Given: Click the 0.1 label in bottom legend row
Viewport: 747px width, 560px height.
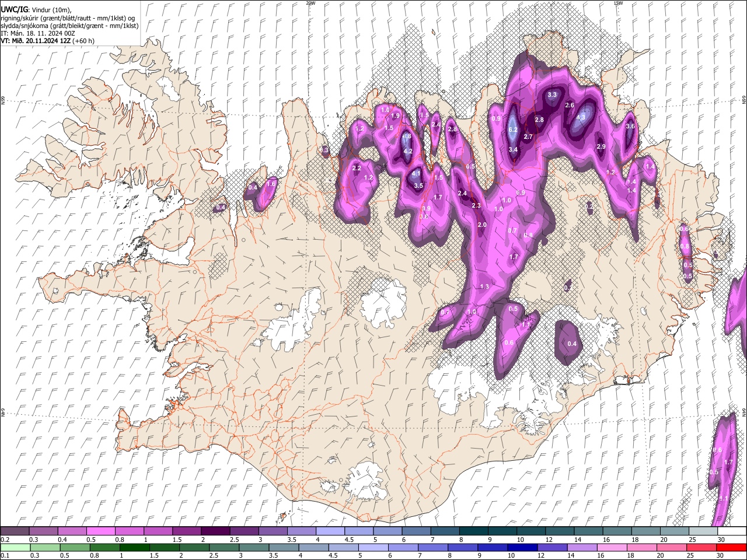Looking at the screenshot, I should coord(5,555).
